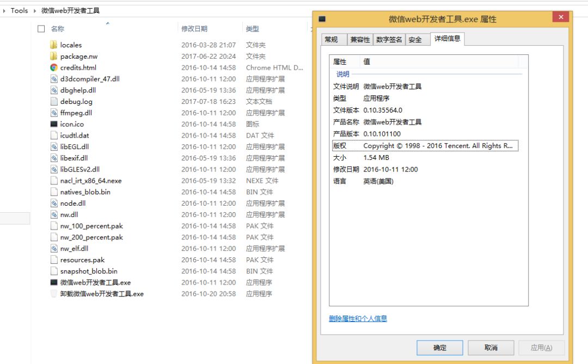
Task: Click the libGLESv2.dll file icon
Action: [x=53, y=169]
